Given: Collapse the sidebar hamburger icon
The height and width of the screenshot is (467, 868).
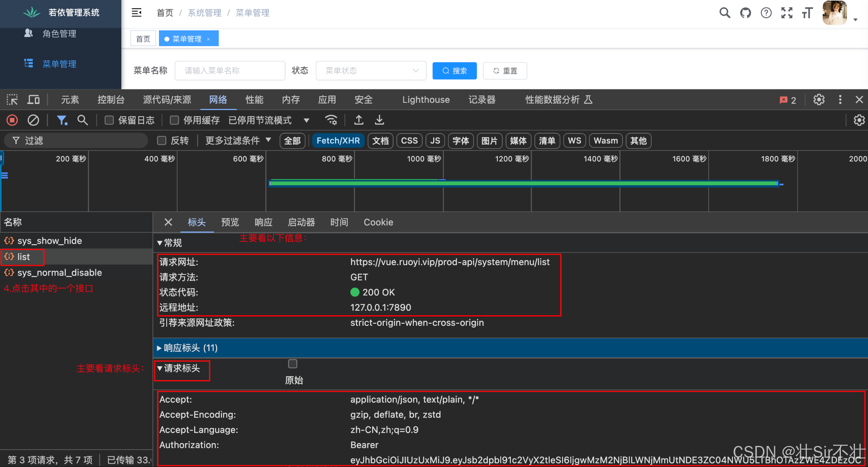Looking at the screenshot, I should [137, 13].
